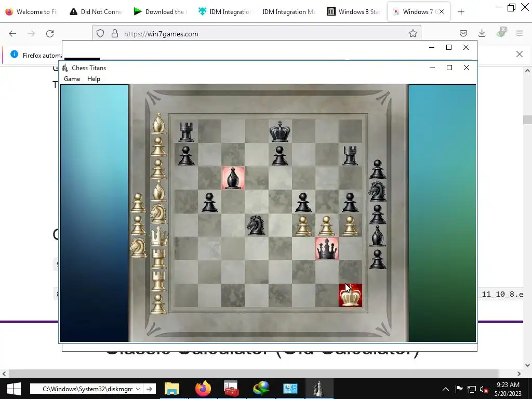Click the Action Center flag icon
The image size is (532, 399).
pyautogui.click(x=459, y=389)
